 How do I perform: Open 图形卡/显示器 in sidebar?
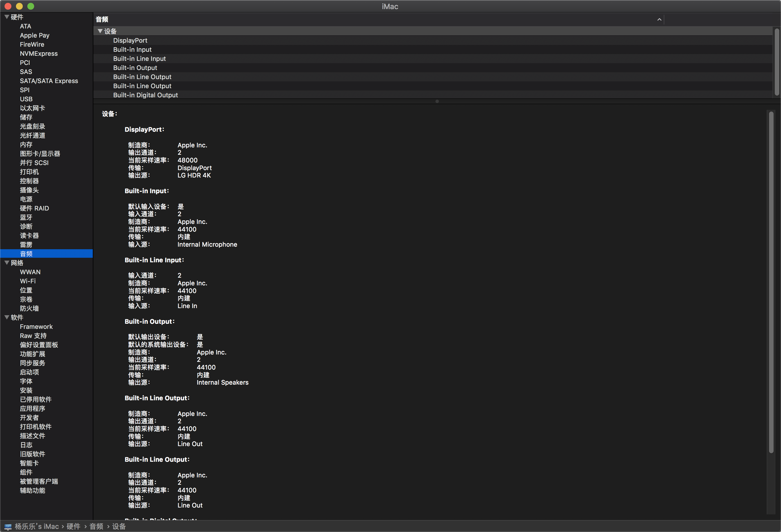coord(40,154)
